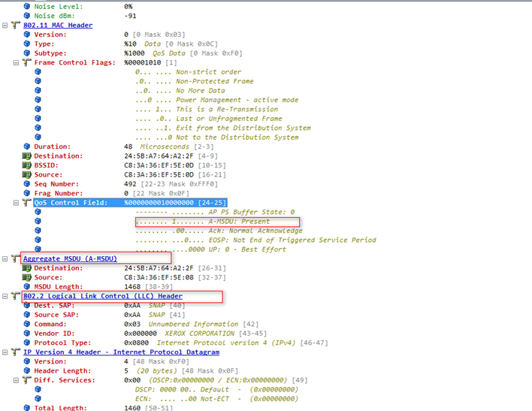The image size is (532, 411).
Task: Select the Total Length value 1460
Action: 132,408
